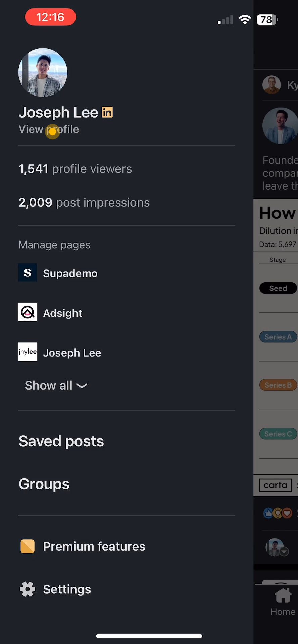The width and height of the screenshot is (298, 644).
Task: Open Joseph Lee's profile photo
Action: (x=43, y=72)
